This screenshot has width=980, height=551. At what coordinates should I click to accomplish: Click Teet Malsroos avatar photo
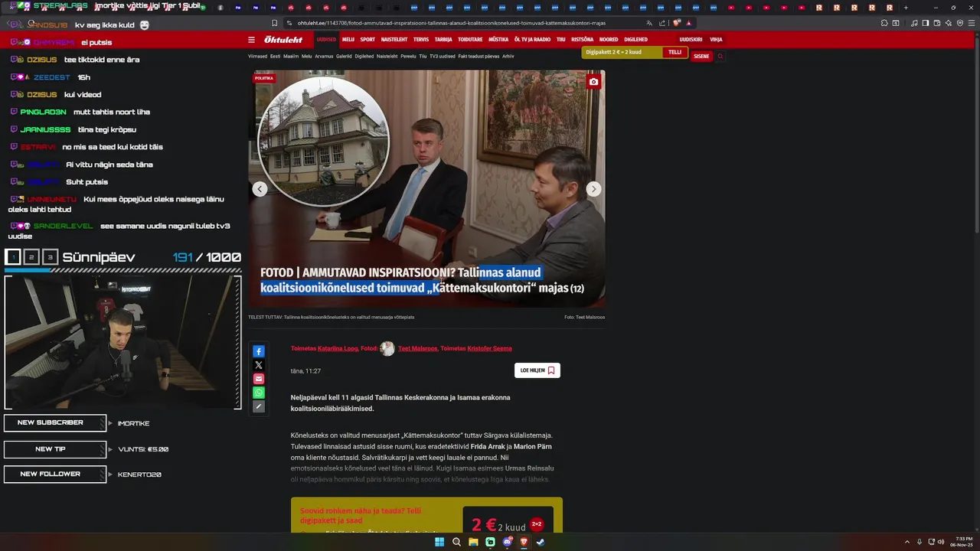387,349
